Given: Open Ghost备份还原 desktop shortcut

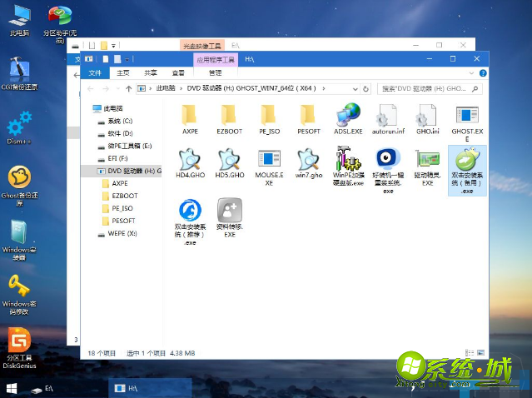Looking at the screenshot, I should 19,186.
